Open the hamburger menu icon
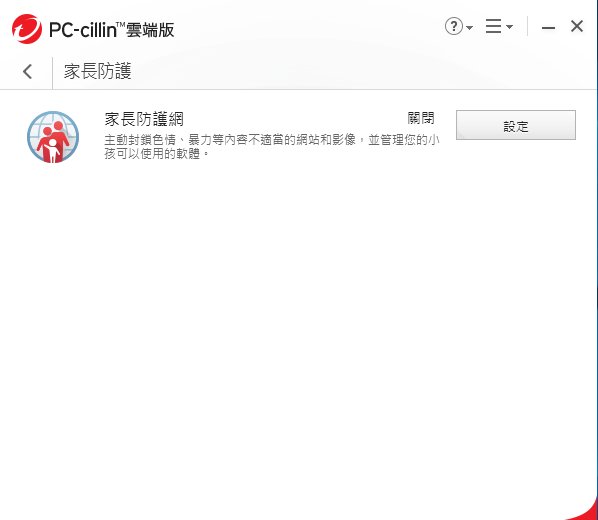The width and height of the screenshot is (598, 520). point(493,26)
